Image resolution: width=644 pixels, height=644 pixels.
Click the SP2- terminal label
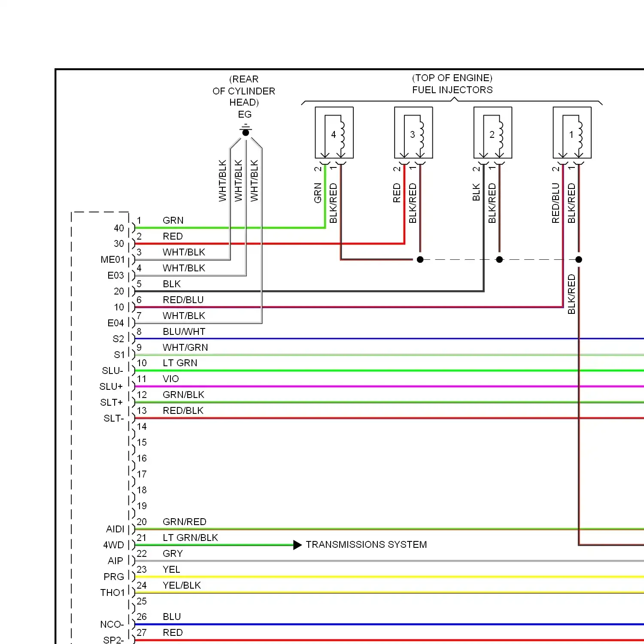click(113, 640)
